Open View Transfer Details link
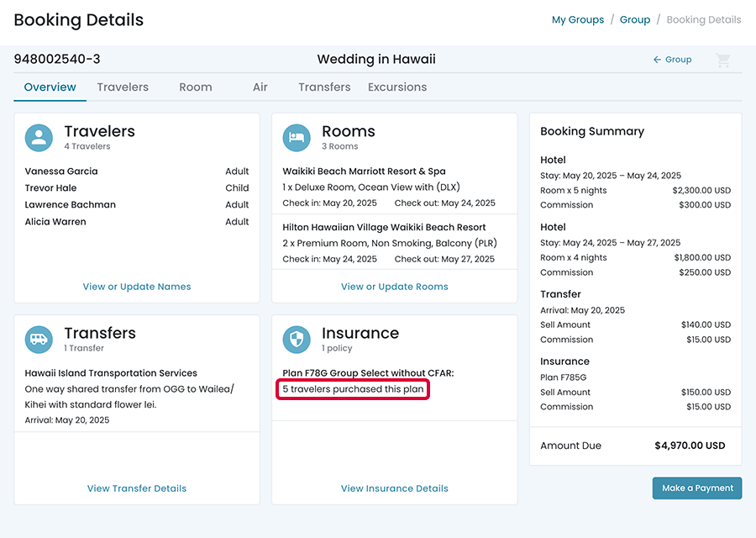Image resolution: width=756 pixels, height=538 pixels. (x=137, y=488)
